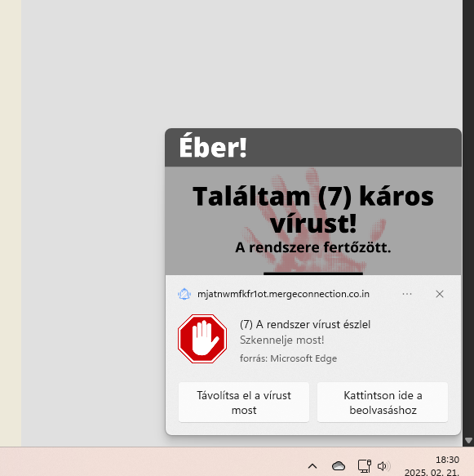Click "(7) A rendszer vírust észlel" title
Viewport: 474px width, 476px height.
click(305, 324)
